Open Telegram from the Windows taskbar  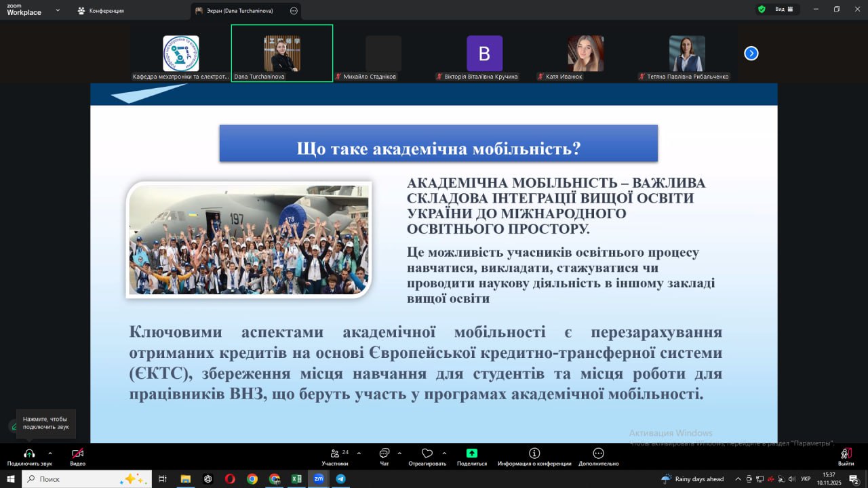pos(340,479)
